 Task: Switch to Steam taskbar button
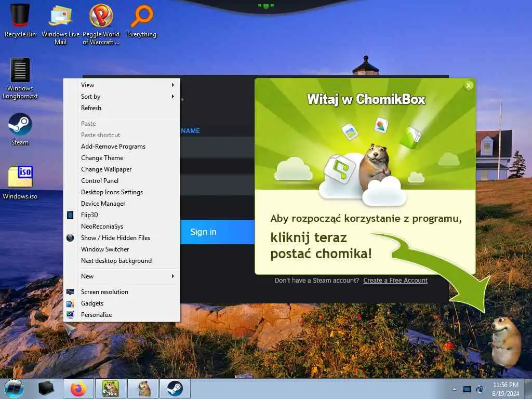(175, 389)
